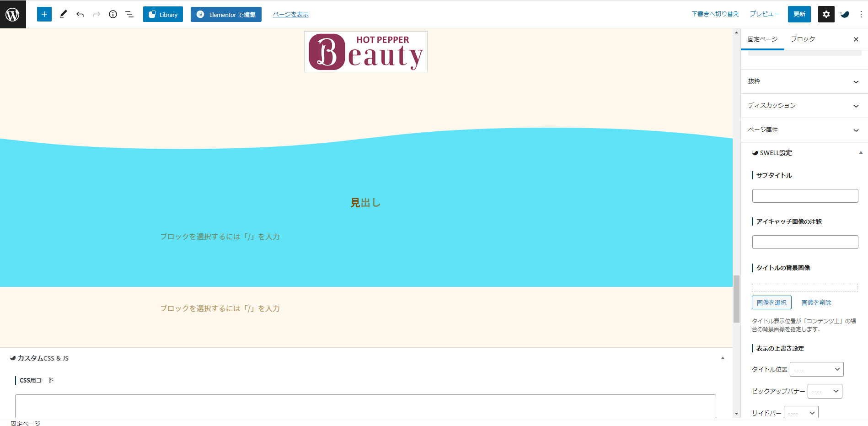Open the SWELL bird icon panel
Viewport: 868px width, 426px height.
click(x=845, y=14)
